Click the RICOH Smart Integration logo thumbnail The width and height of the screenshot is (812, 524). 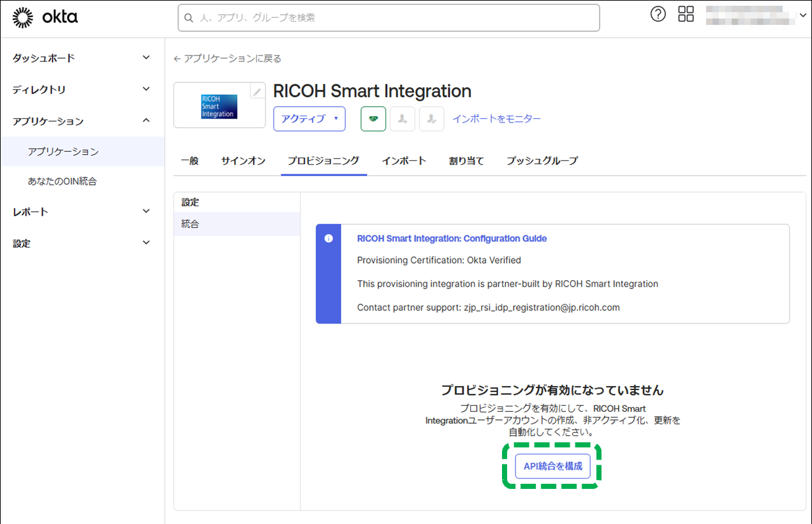point(219,106)
